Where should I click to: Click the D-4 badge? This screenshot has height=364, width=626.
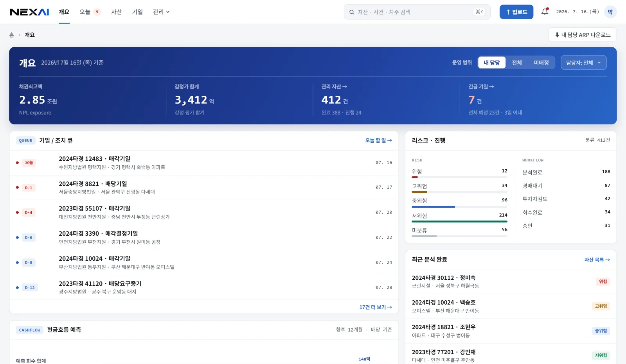click(29, 213)
